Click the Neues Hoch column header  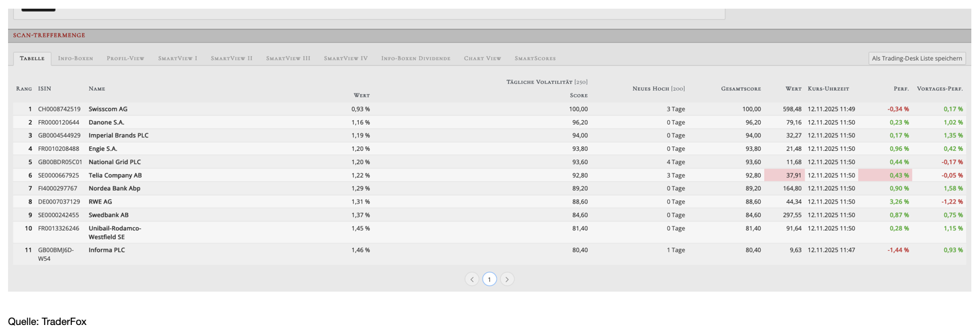[x=658, y=89]
